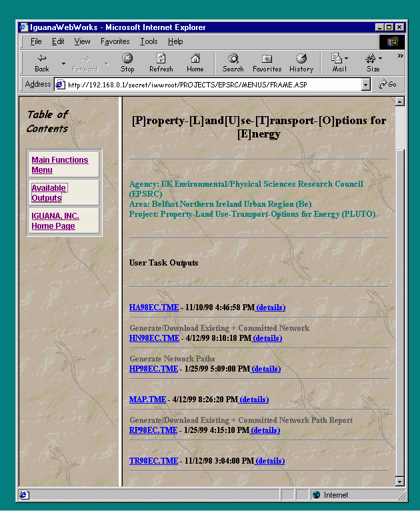Viewport: 420px width, 511px height.
Task: View details for HN98EC.TME
Action: pyautogui.click(x=267, y=338)
